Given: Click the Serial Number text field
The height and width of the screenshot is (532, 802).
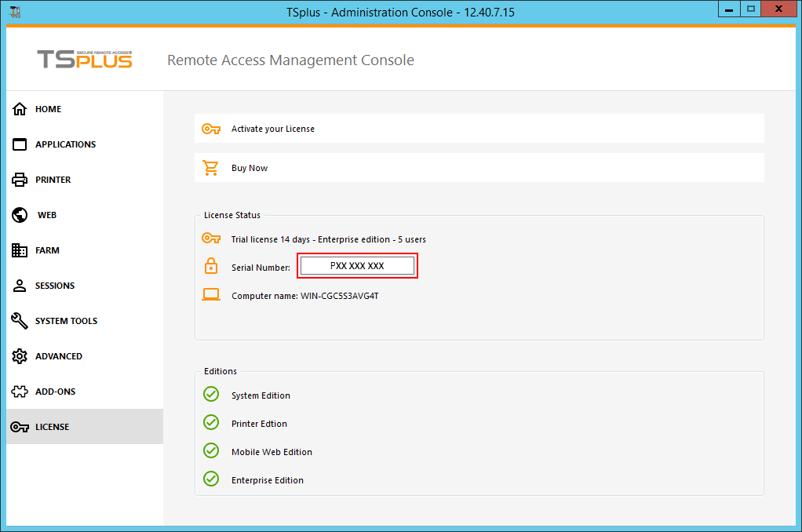Looking at the screenshot, I should [x=357, y=266].
